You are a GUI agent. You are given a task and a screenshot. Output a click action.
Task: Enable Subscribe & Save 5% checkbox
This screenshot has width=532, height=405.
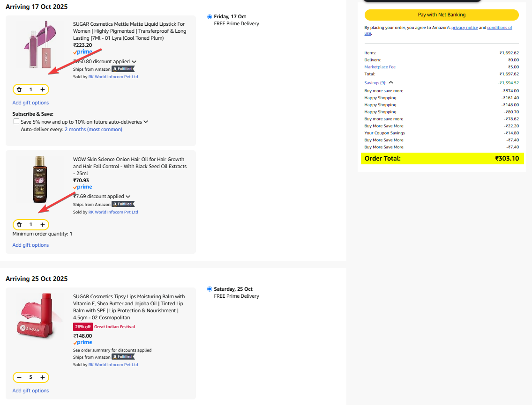click(x=16, y=122)
